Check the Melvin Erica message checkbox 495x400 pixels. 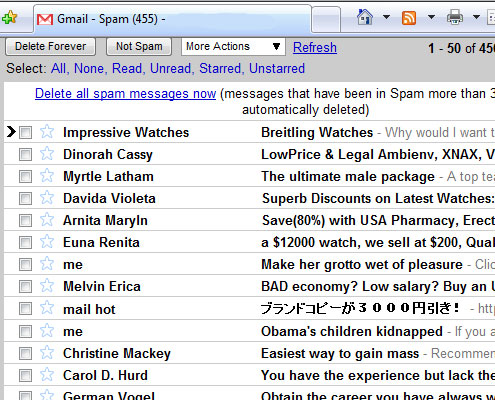pos(25,286)
